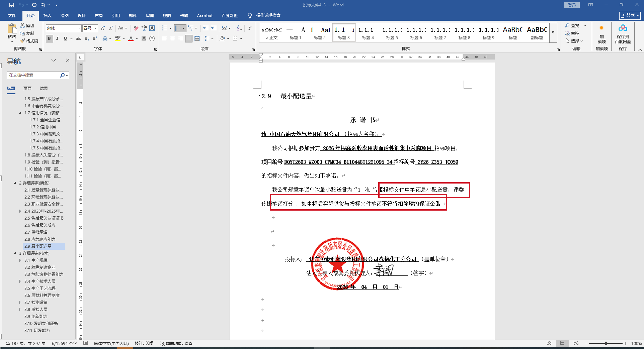Copy the selection using the 复制 button
The height and width of the screenshot is (349, 644).
[27, 33]
